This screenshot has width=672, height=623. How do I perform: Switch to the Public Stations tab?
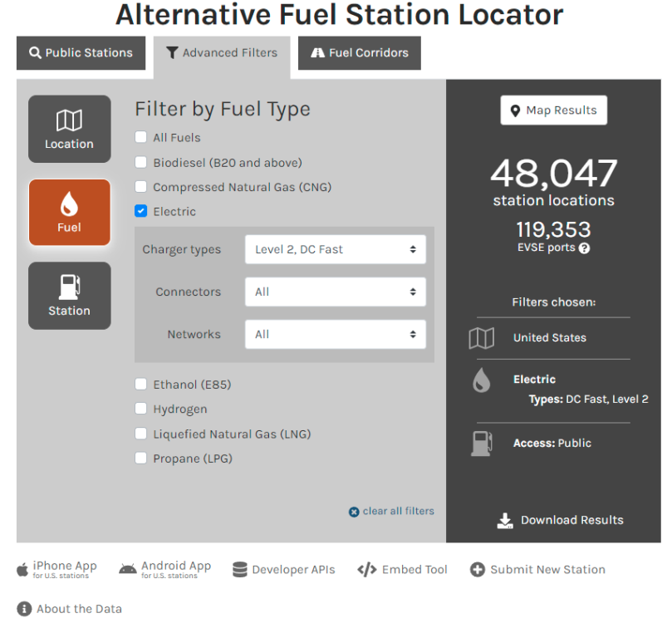point(81,53)
